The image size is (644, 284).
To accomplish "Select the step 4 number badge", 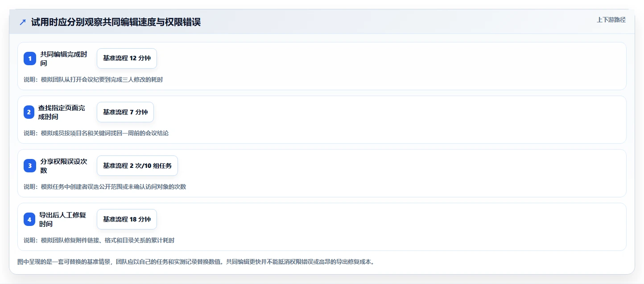I will click(29, 219).
